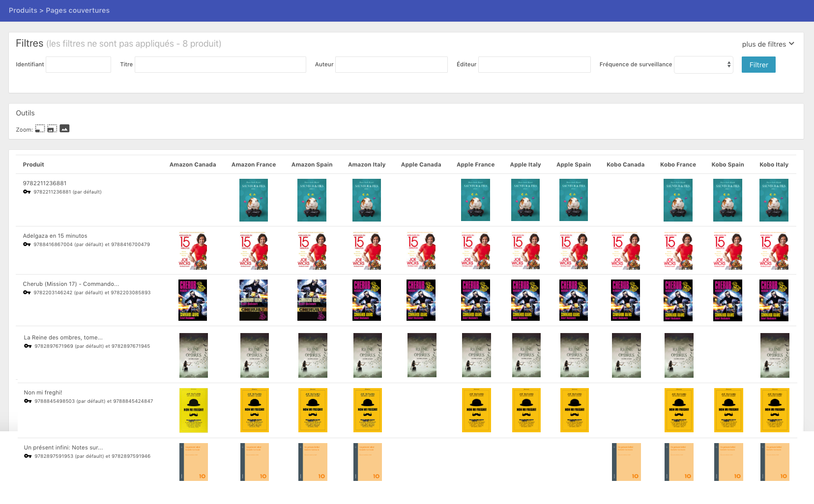The height and width of the screenshot is (504, 814).
Task: Open Adelgaza cover under Amazon Italy
Action: pyautogui.click(x=367, y=251)
